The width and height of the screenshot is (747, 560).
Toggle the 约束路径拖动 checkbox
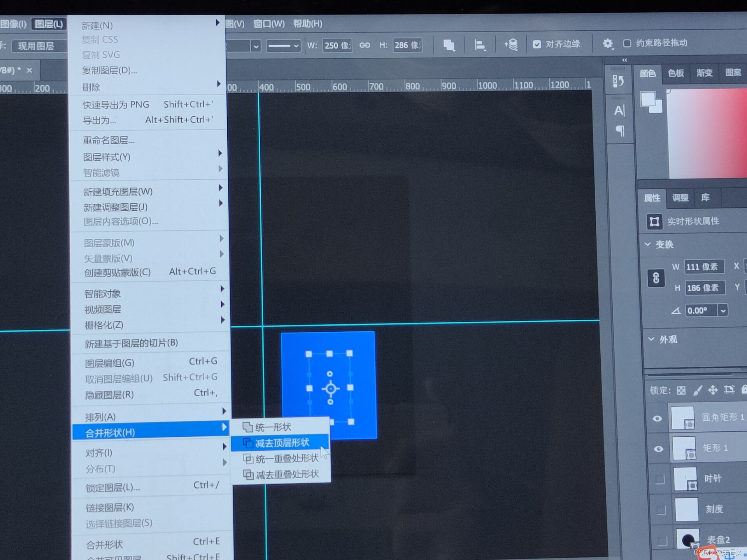[627, 43]
